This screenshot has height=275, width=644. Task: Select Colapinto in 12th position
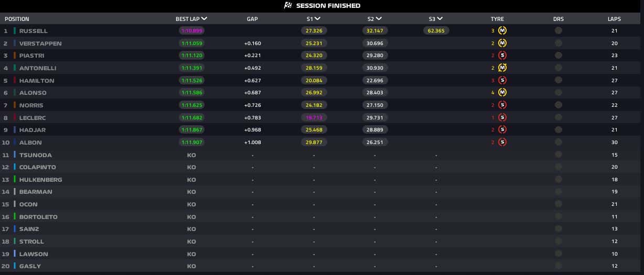coord(37,167)
